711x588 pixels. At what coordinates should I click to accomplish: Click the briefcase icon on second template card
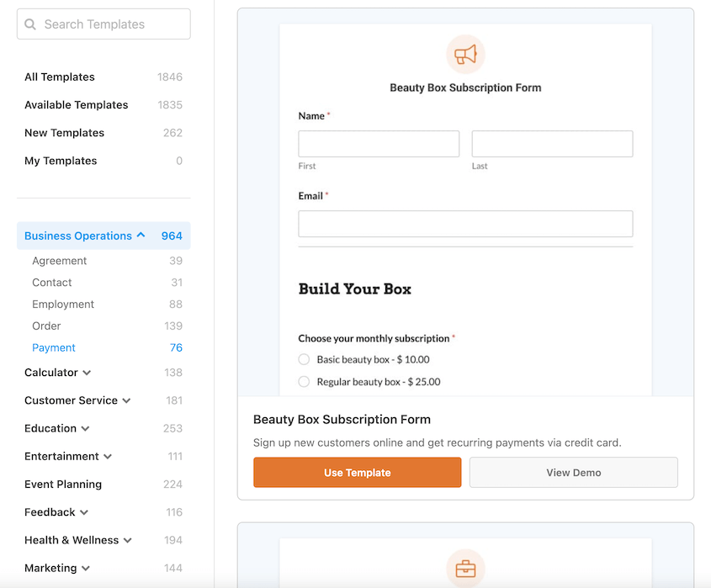pos(465,569)
